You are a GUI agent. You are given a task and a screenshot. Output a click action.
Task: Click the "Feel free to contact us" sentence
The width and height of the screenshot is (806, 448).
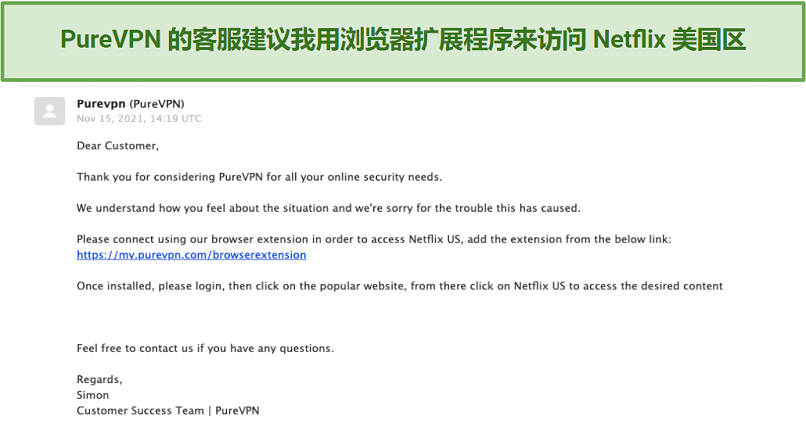(205, 348)
